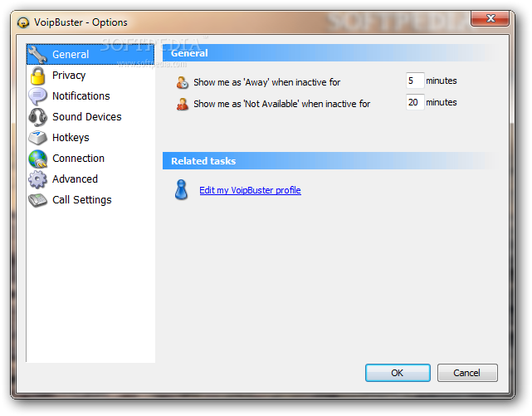Open the Privacy options page
Image resolution: width=532 pixels, height=416 pixels.
[69, 76]
